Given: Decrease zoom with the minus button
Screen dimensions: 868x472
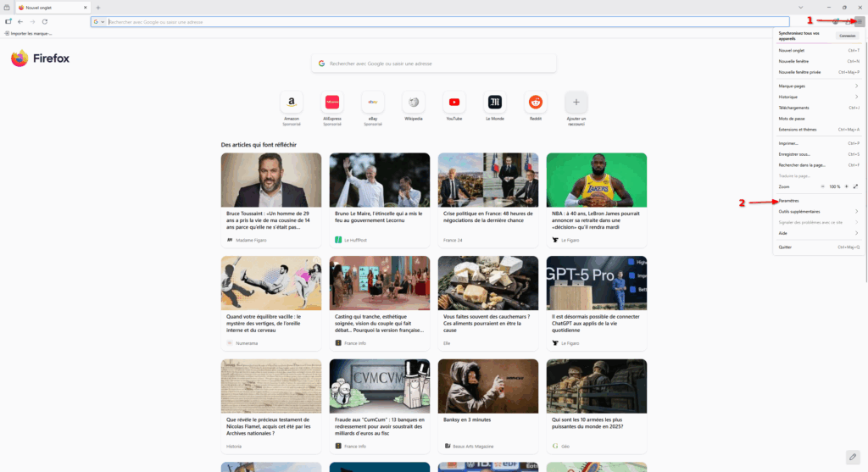Looking at the screenshot, I should coord(823,186).
